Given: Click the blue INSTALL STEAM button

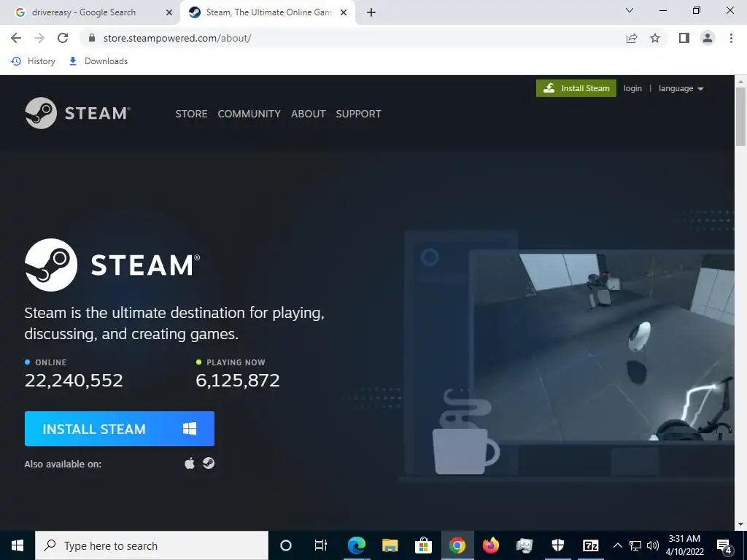Looking at the screenshot, I should [x=120, y=429].
